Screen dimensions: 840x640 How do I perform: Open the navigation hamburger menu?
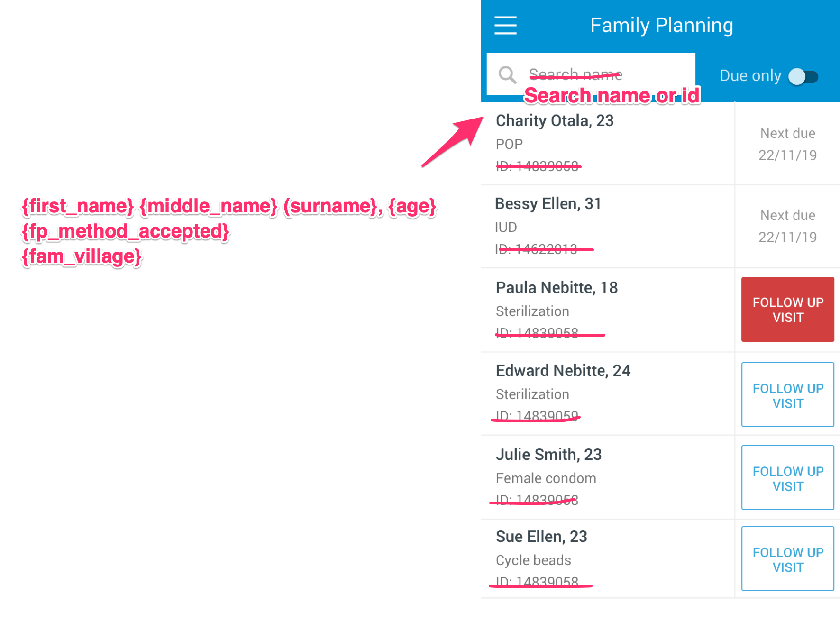tap(505, 26)
